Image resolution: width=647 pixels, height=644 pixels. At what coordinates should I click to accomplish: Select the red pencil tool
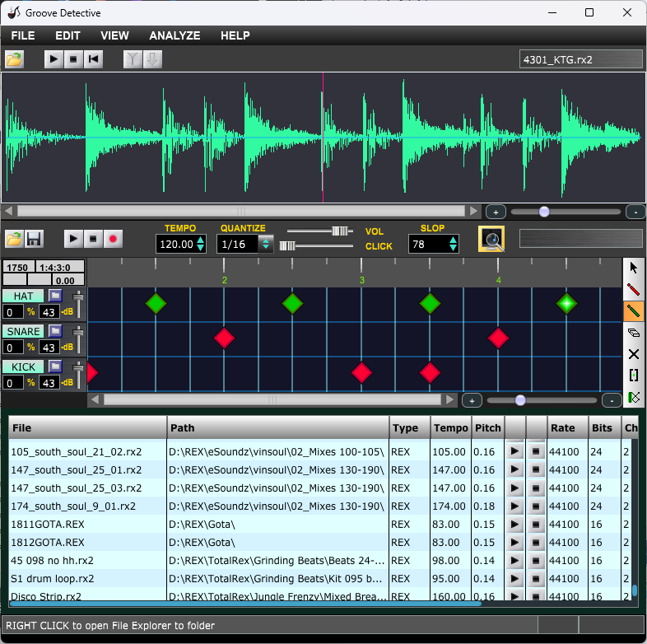point(634,289)
